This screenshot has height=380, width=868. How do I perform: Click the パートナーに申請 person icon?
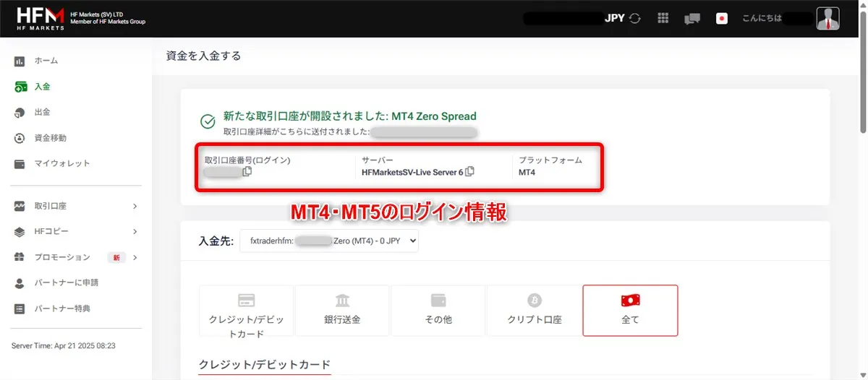coord(20,283)
